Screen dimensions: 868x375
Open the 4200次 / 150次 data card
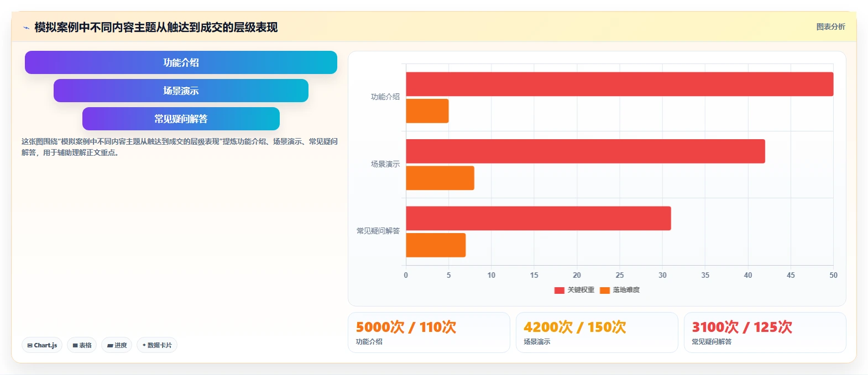pos(597,332)
